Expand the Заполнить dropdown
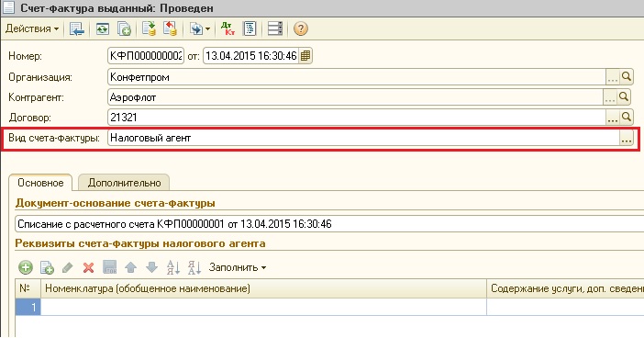 pos(238,267)
